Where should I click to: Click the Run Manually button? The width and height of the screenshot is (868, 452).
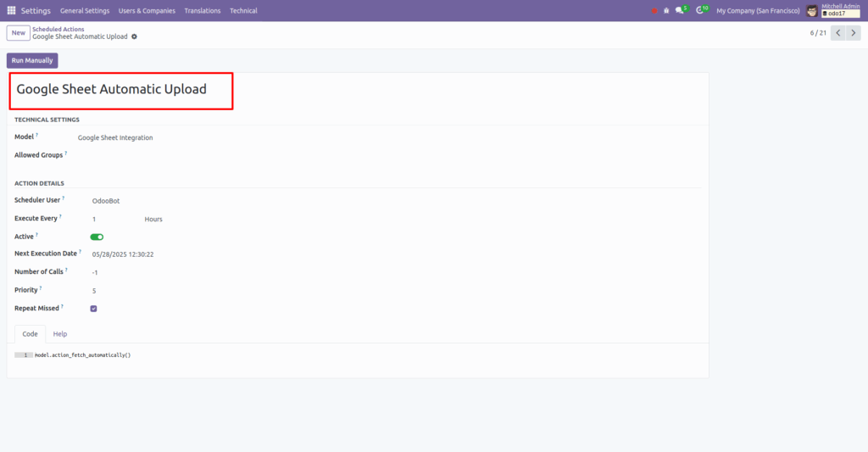[32, 60]
